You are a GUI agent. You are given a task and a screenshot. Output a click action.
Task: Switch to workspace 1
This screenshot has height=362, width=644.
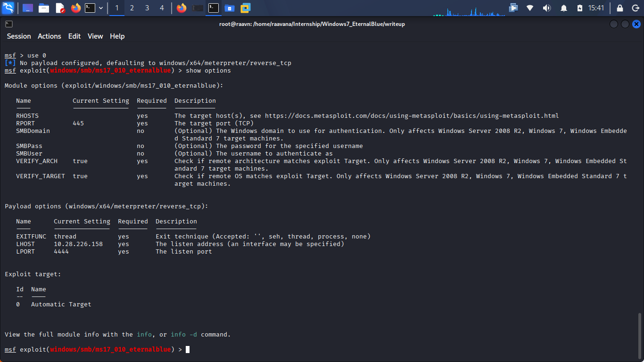coord(117,8)
